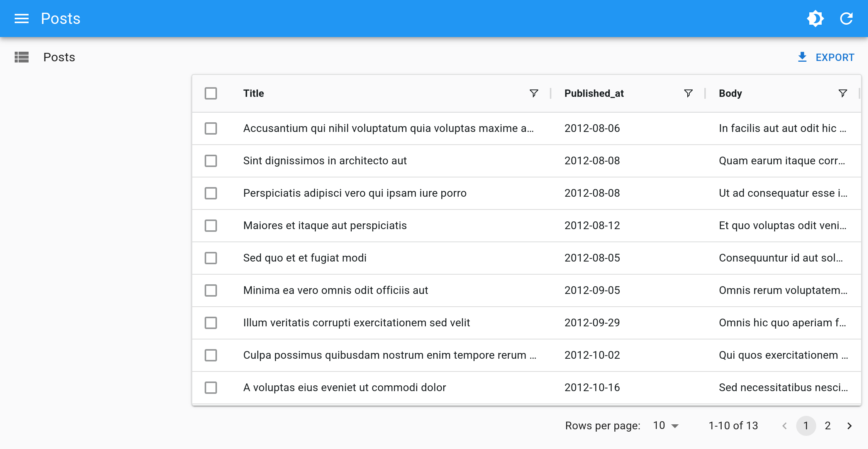Open the rows per page dropdown
868x449 pixels.
[x=665, y=425]
